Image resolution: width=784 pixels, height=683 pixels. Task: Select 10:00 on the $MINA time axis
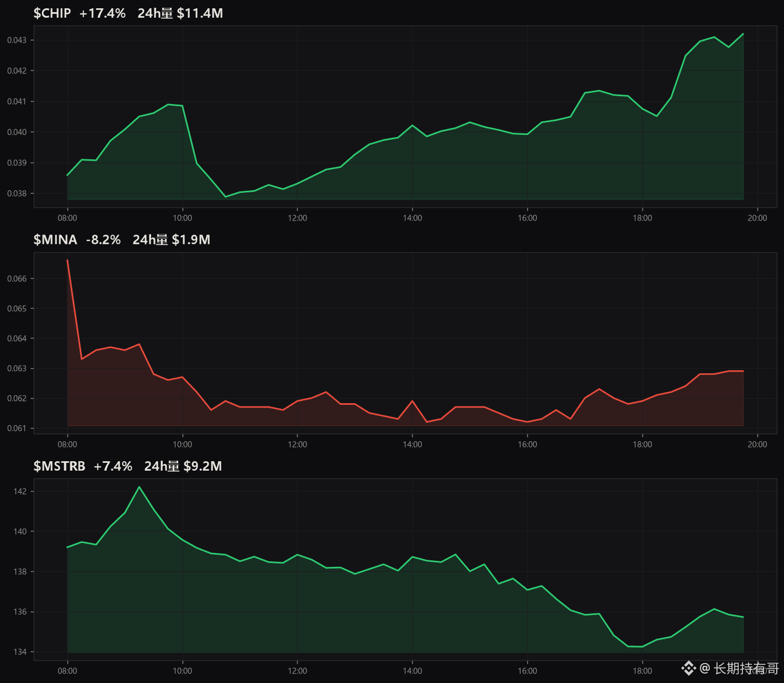183,445
